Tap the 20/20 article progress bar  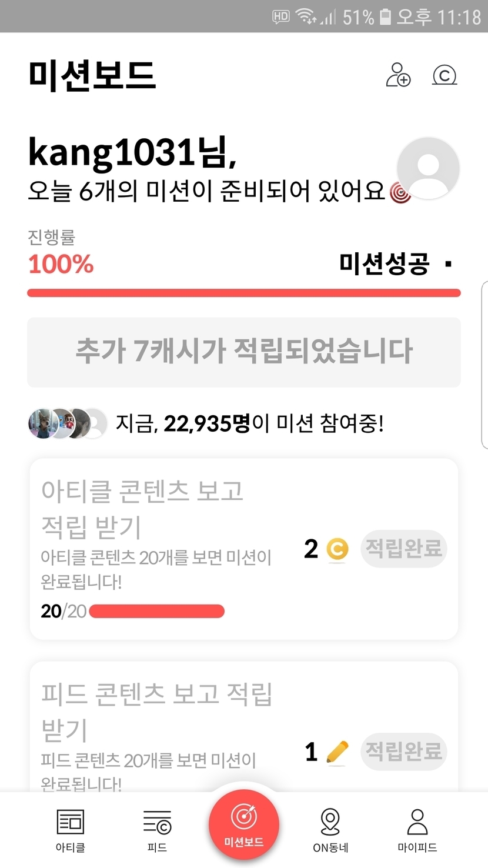pos(156,612)
